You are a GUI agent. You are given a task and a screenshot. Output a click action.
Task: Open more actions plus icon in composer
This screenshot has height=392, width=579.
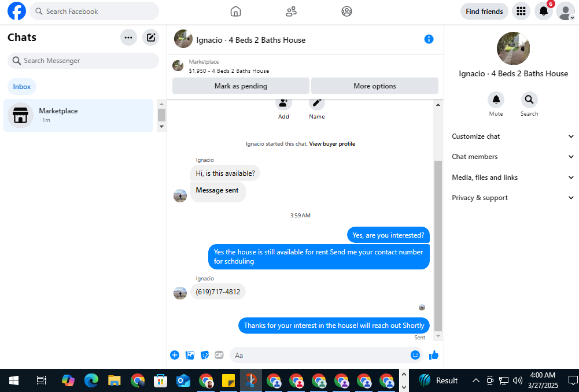tap(175, 355)
